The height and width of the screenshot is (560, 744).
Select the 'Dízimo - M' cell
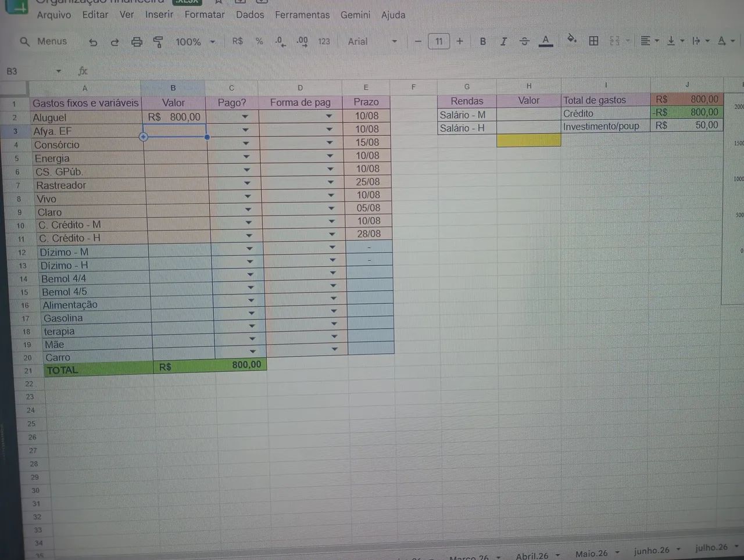click(x=93, y=252)
